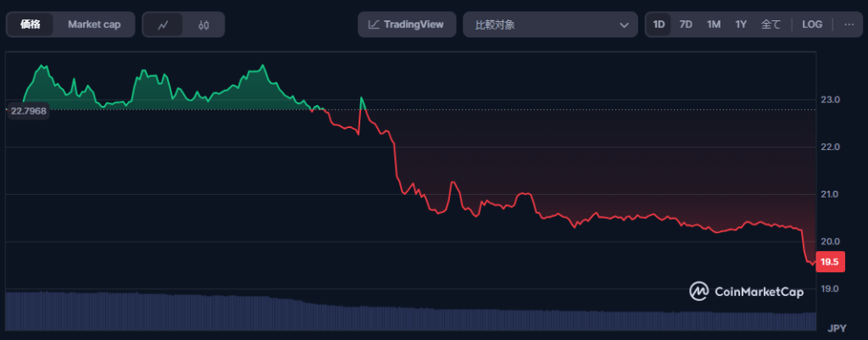The width and height of the screenshot is (868, 340).
Task: Toggle the LOG scale option
Action: point(813,25)
